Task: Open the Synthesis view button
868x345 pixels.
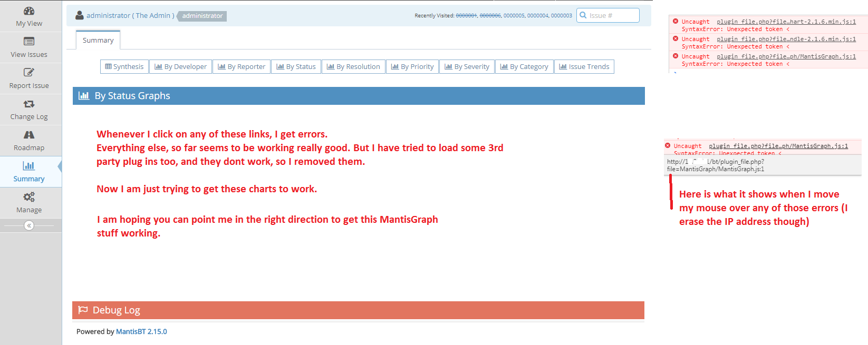Action: pos(124,66)
